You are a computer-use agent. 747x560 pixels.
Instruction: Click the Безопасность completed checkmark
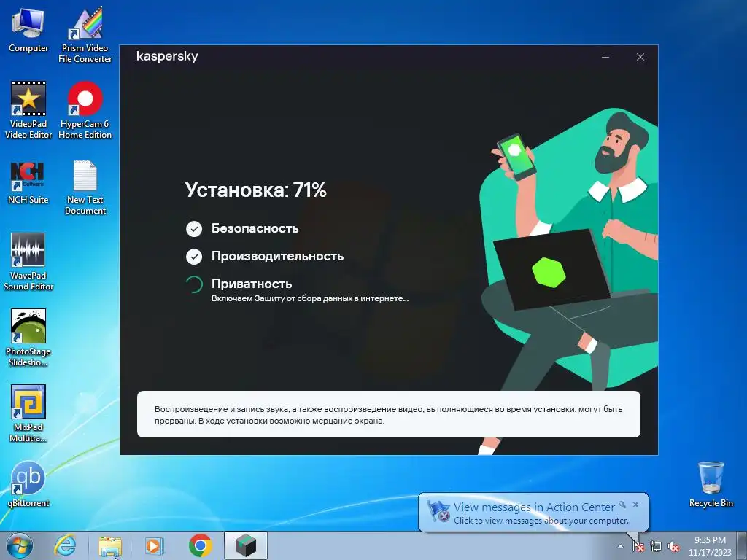(194, 229)
